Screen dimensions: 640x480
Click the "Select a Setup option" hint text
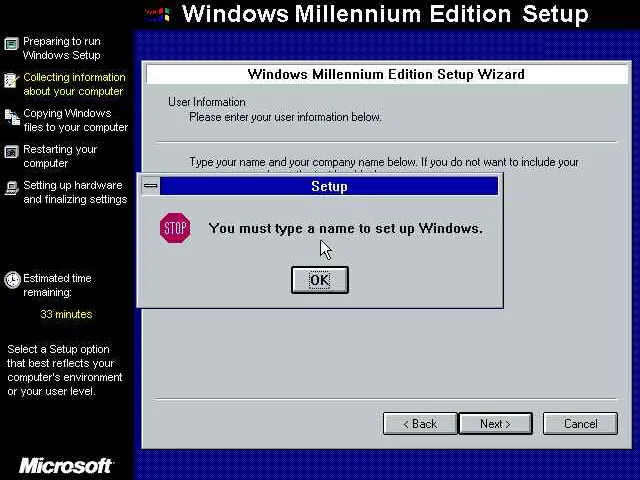(64, 370)
